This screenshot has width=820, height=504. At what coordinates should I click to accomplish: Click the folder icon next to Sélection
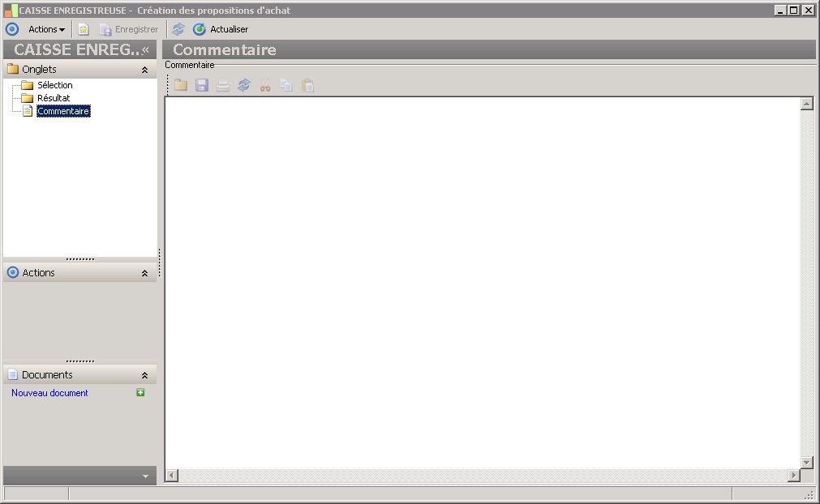28,85
